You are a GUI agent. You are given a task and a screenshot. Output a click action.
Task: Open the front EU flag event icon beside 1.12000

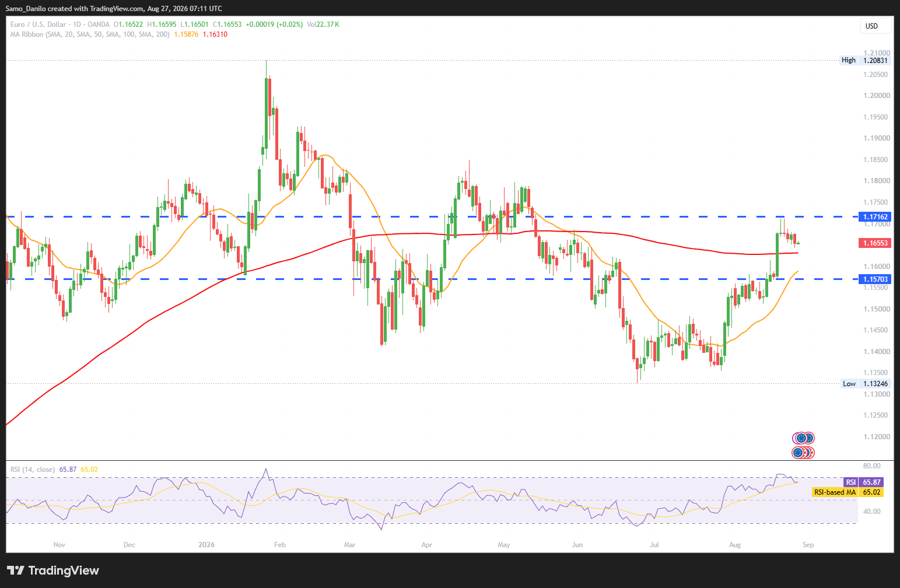[801, 438]
